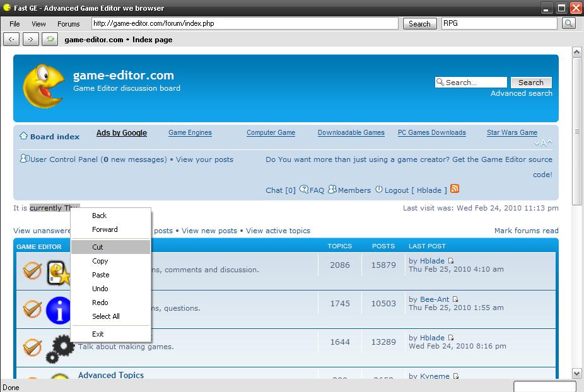Viewport: 584px width, 392px height.
Task: Open the Forums menu
Action: pyautogui.click(x=69, y=24)
